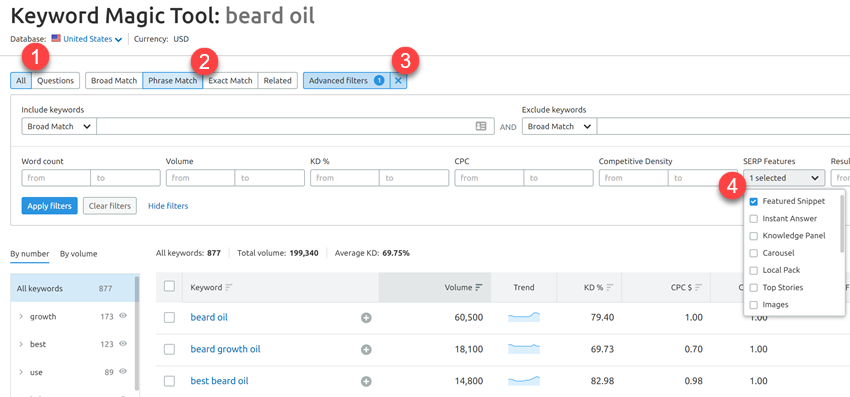
Task: Toggle visibility of growth group
Action: coord(123,316)
